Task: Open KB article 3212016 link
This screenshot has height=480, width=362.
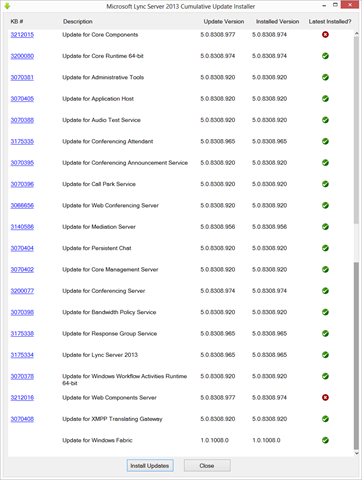Action: point(22,397)
